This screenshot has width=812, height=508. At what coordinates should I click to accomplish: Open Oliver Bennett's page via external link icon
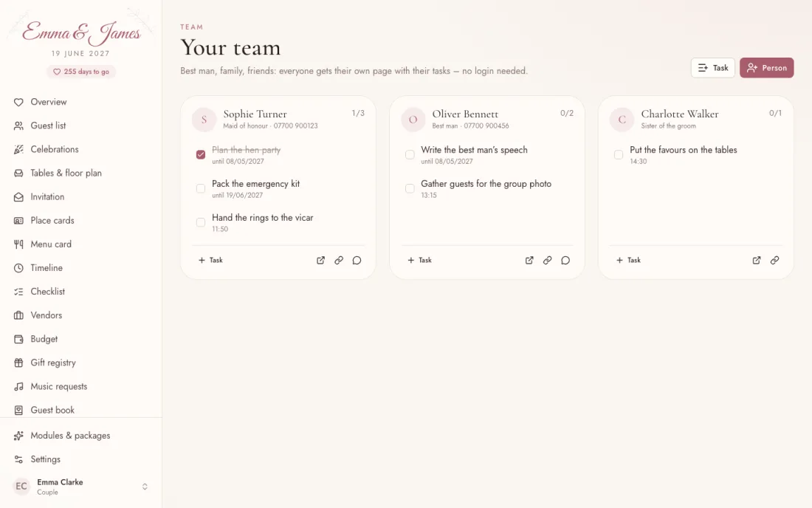[x=529, y=260]
